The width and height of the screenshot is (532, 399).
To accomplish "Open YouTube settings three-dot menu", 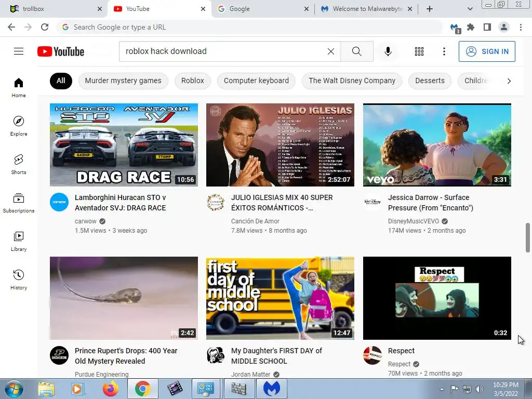I will [x=444, y=51].
